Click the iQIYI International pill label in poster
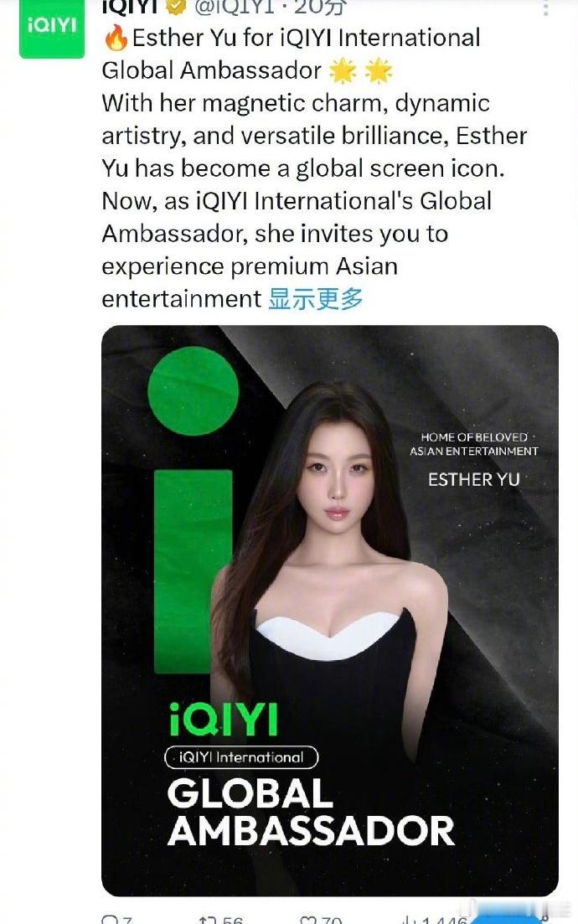Screen dimensions: 578x924 pos(241,757)
